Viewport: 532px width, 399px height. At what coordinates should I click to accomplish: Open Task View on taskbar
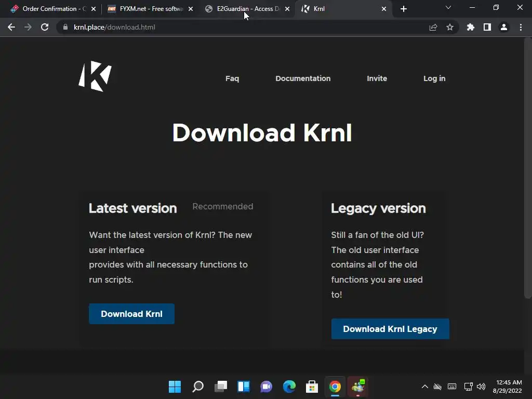point(220,387)
